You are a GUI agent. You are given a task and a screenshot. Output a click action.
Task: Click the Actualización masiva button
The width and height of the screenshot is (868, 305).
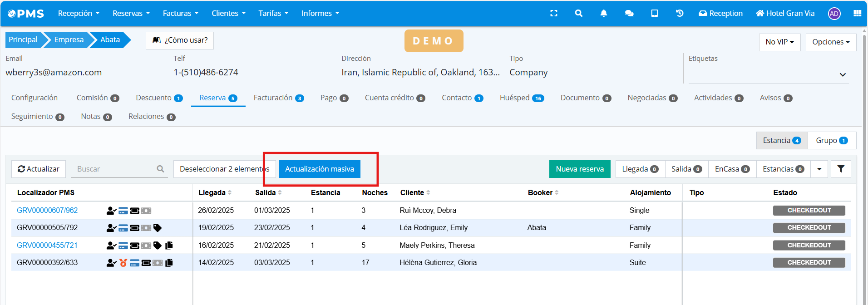point(319,169)
